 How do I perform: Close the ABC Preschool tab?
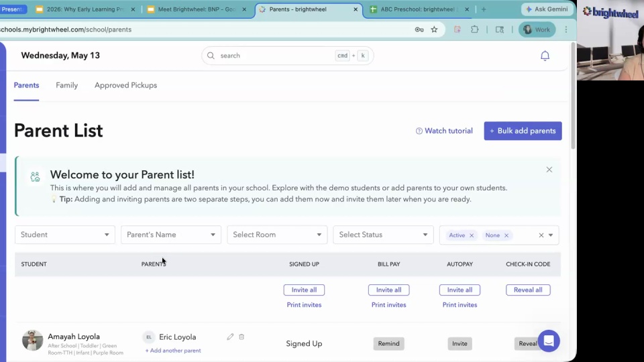(467, 9)
